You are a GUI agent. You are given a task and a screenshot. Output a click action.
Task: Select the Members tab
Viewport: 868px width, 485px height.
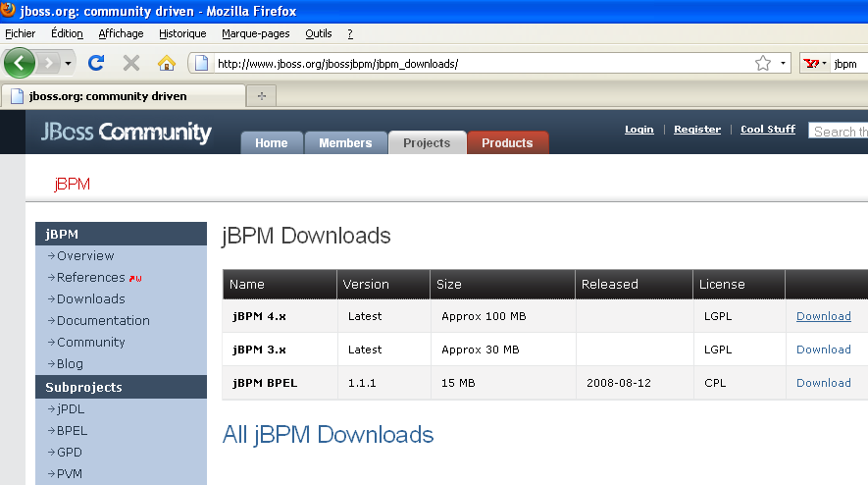pos(345,143)
